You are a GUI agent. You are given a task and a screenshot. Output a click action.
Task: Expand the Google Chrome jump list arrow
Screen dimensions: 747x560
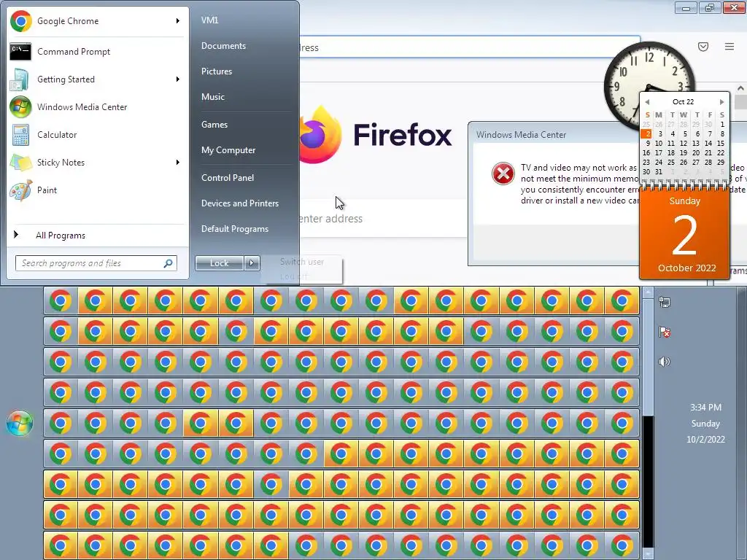pyautogui.click(x=178, y=21)
